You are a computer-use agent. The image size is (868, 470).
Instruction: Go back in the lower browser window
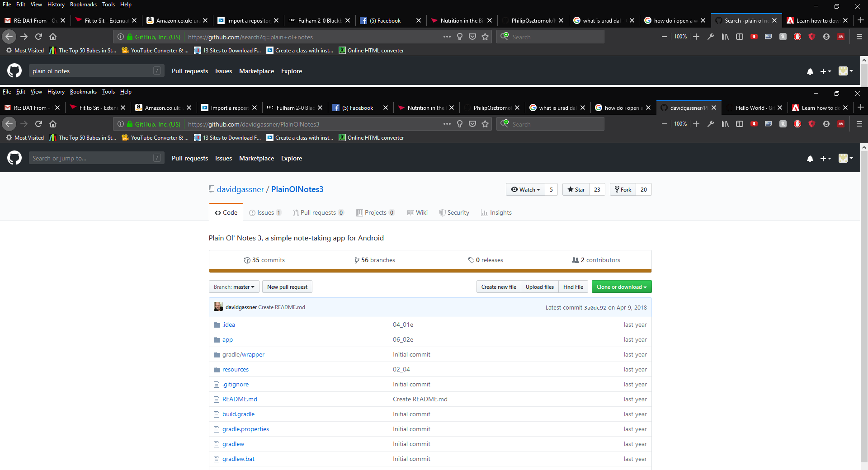click(x=9, y=124)
